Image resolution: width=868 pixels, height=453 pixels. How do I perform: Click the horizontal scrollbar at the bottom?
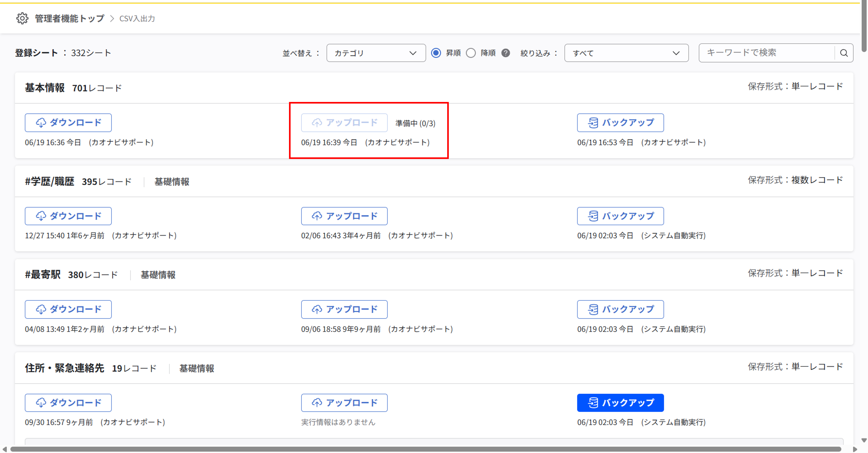pos(426,449)
